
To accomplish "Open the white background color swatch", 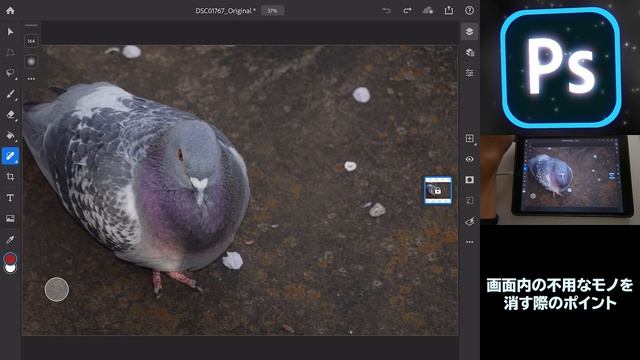I will pos(10,269).
